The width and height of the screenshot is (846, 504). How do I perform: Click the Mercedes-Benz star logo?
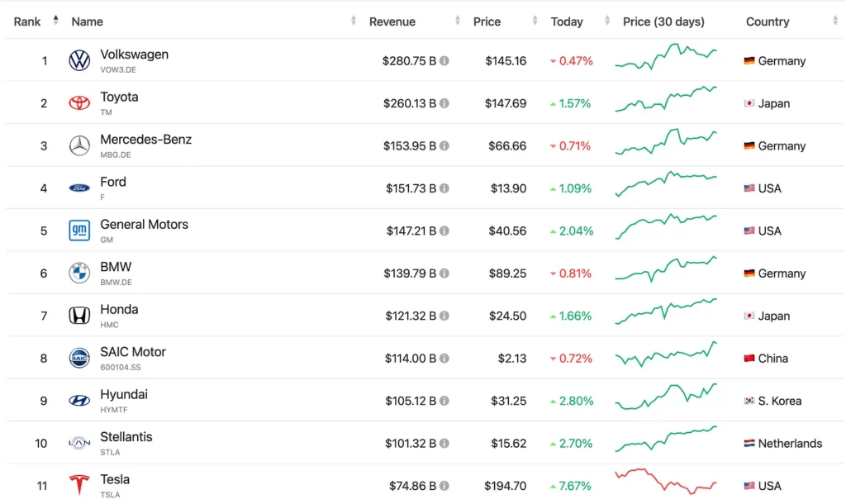coord(79,145)
